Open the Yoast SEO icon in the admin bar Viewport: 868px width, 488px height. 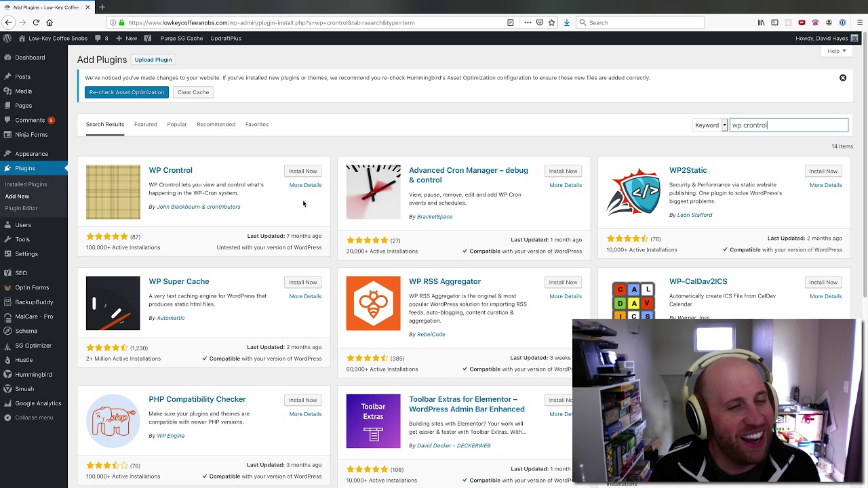pyautogui.click(x=148, y=38)
